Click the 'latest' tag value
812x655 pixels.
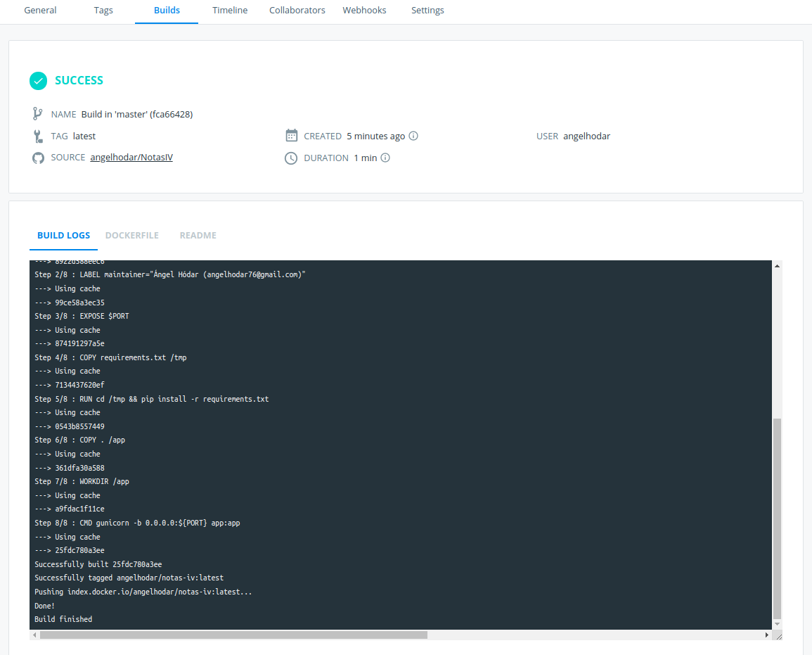pyautogui.click(x=84, y=136)
